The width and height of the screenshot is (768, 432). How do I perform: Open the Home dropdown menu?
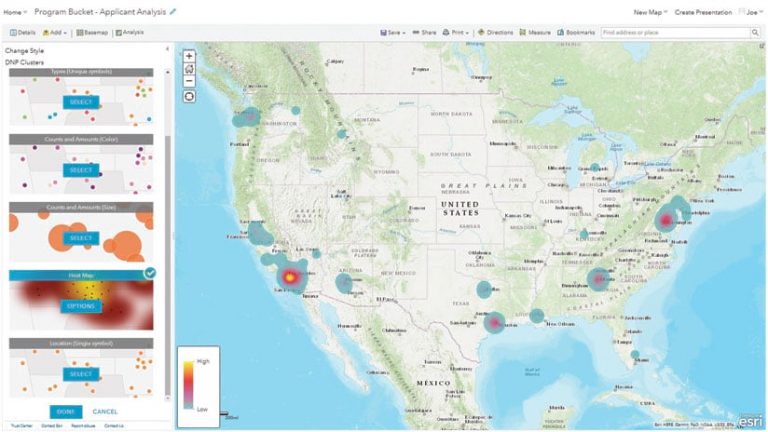[x=15, y=12]
